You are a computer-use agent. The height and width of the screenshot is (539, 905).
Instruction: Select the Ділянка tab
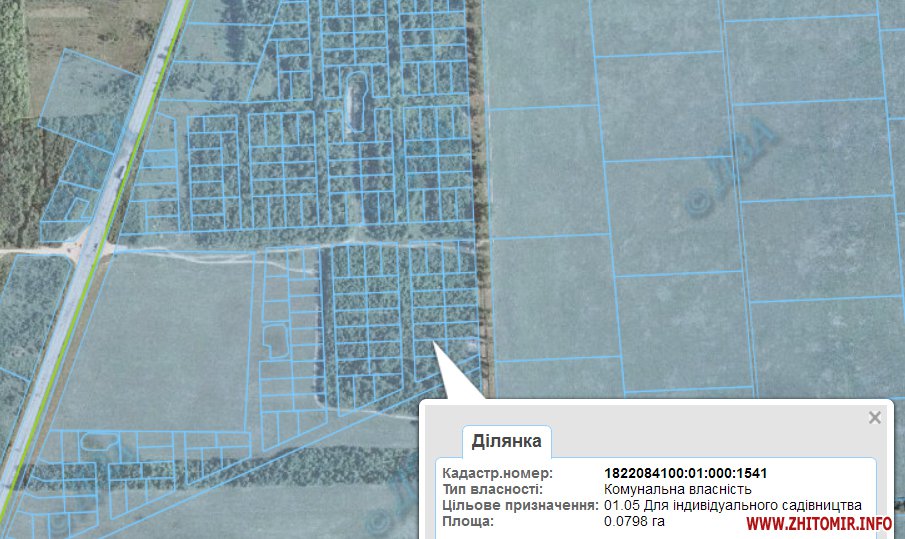tap(506, 441)
